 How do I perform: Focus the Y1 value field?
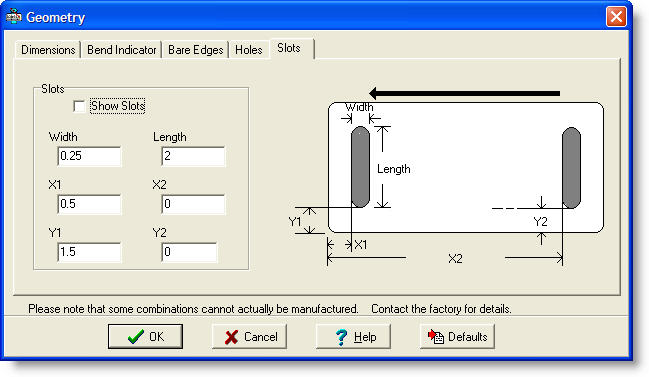89,252
